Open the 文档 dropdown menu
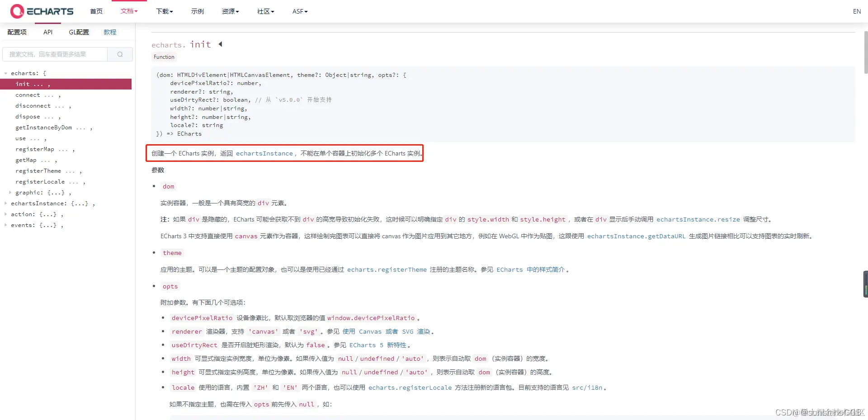868x420 pixels. 129,11
